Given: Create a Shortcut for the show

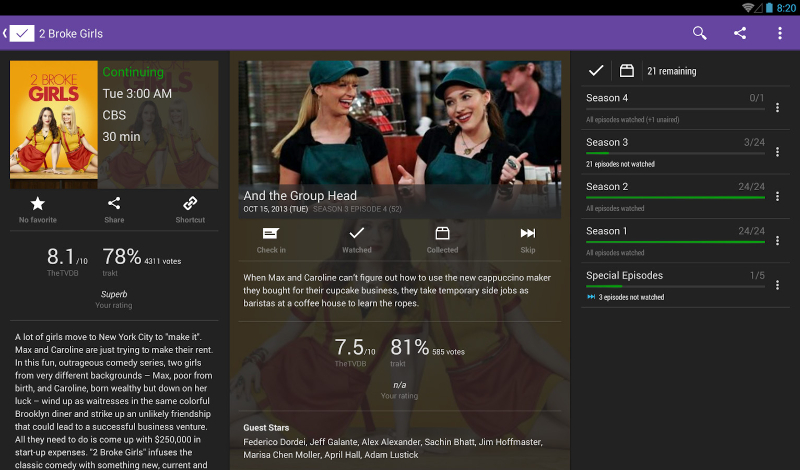Looking at the screenshot, I should pos(189,209).
